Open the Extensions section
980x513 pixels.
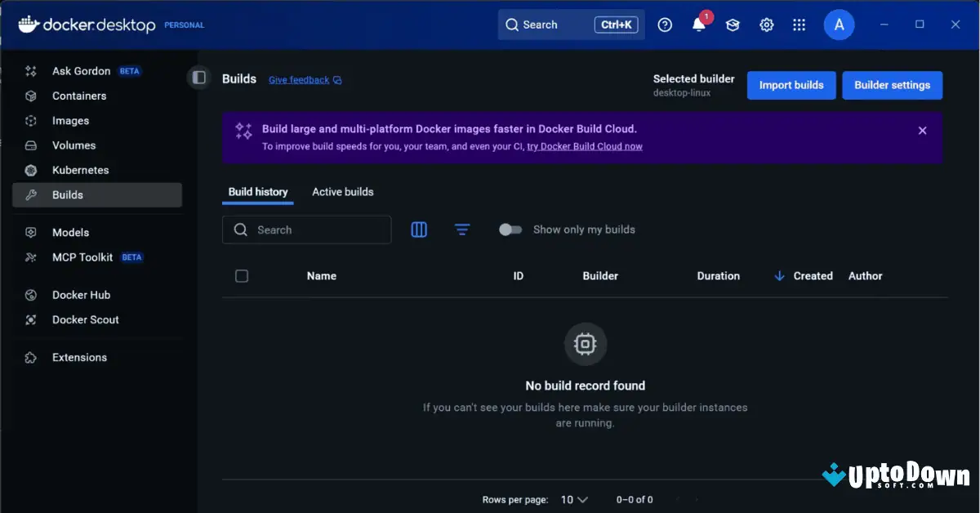(79, 357)
